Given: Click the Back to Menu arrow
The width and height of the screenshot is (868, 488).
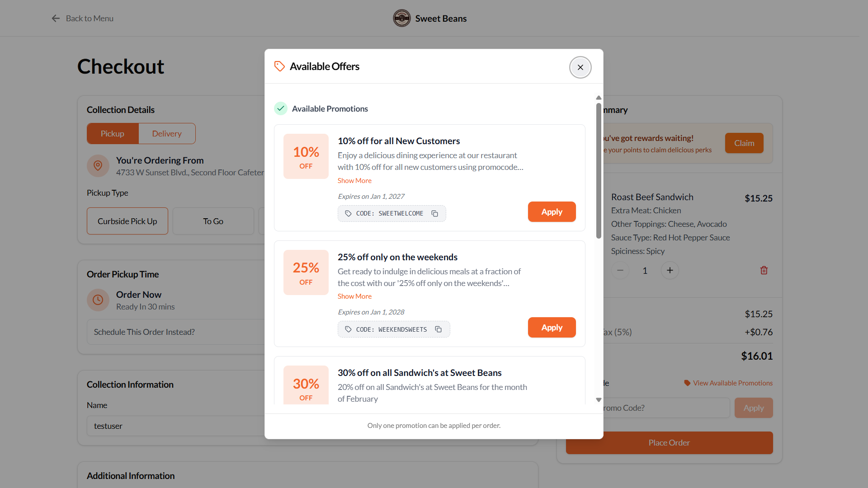Looking at the screenshot, I should pos(56,19).
